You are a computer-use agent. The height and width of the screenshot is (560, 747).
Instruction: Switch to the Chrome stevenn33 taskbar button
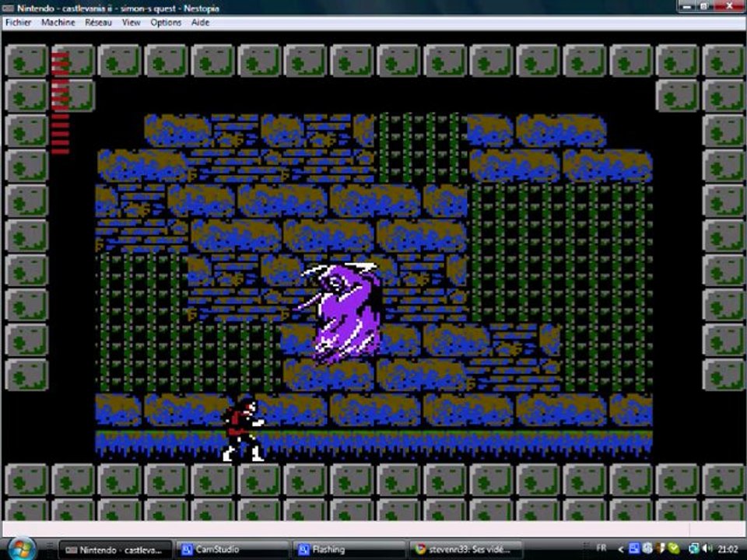point(465,550)
